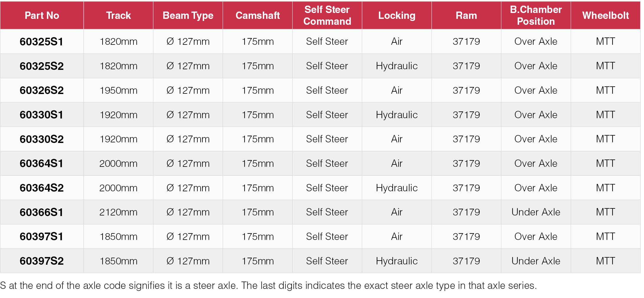Click part number 60325S2
The image size is (644, 298).
(x=42, y=66)
